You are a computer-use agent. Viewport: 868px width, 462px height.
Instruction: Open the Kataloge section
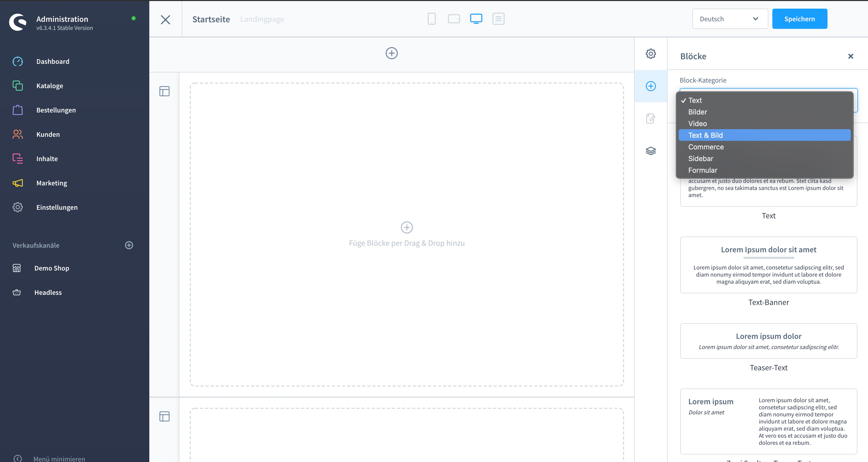click(50, 86)
